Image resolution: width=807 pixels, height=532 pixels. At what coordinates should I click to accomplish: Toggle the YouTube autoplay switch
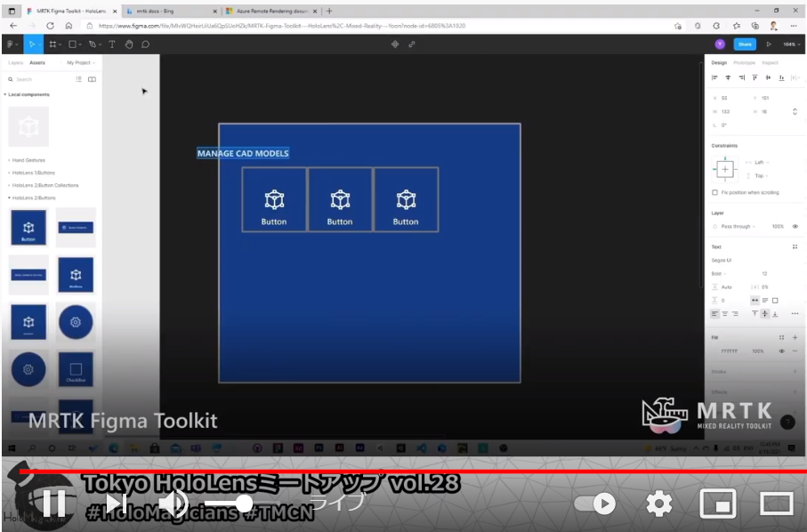click(x=595, y=504)
